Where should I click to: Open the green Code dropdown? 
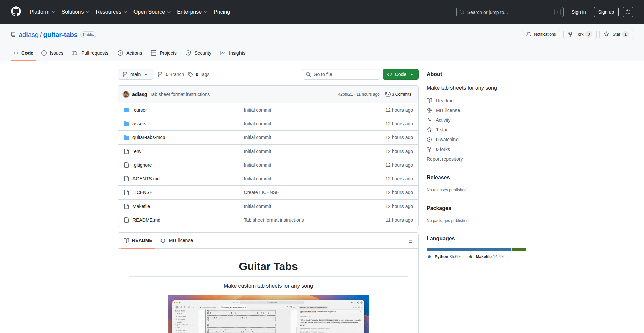click(400, 74)
